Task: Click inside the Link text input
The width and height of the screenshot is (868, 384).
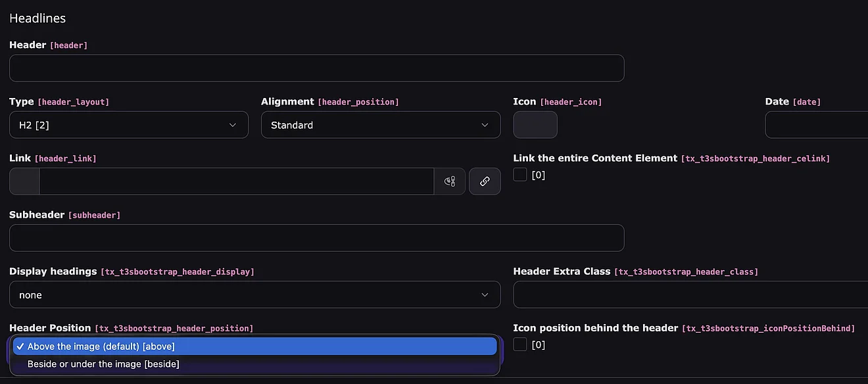Action: (237, 181)
